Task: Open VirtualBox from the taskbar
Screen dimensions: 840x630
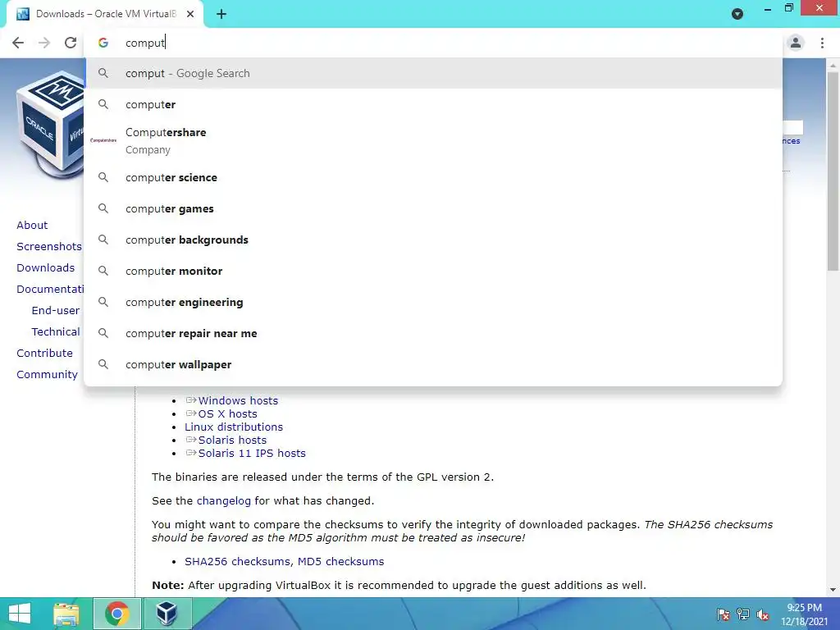Action: (167, 614)
